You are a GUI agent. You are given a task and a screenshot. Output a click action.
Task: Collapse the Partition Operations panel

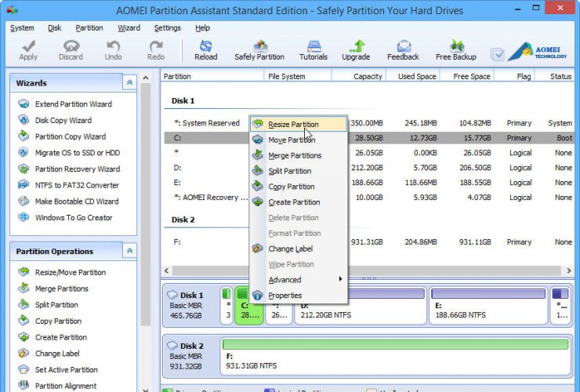coord(129,251)
